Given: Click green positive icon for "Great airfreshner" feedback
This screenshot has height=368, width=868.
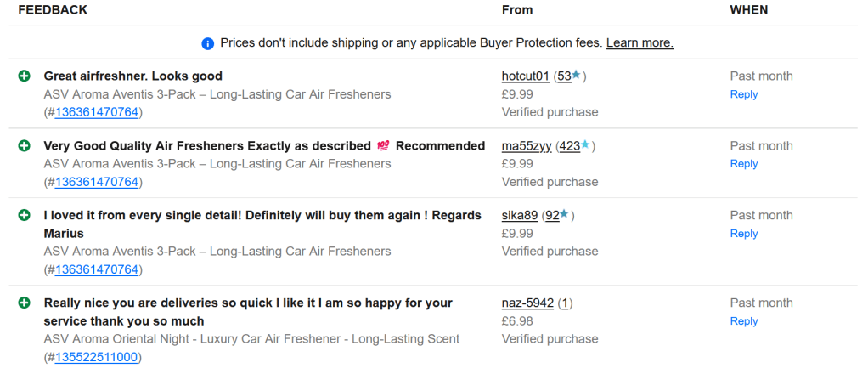Looking at the screenshot, I should (x=25, y=76).
